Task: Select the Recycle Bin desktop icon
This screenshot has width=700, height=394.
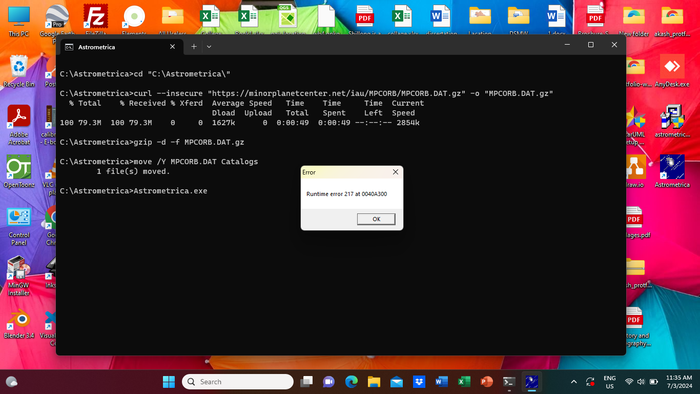Action: (19, 71)
